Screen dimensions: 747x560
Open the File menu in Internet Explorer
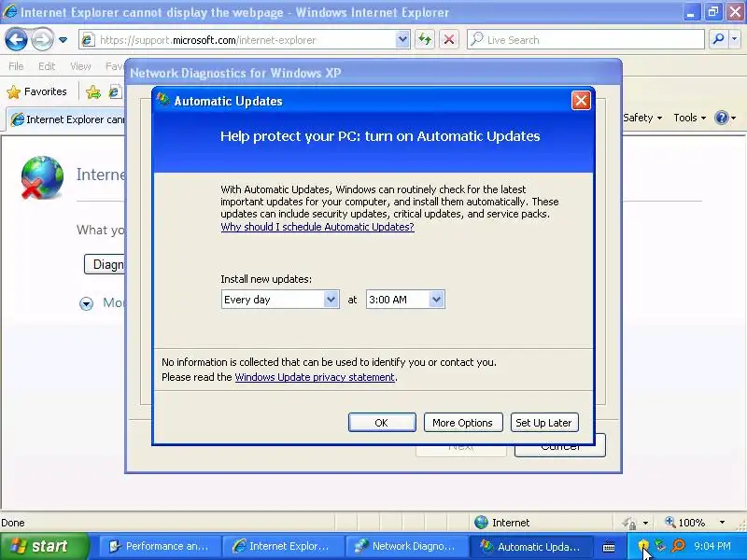(16, 66)
